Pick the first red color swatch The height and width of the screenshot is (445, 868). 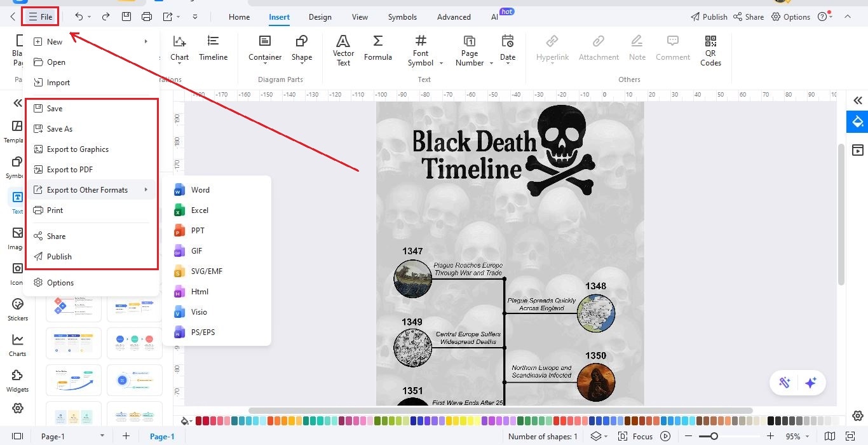(x=199, y=421)
